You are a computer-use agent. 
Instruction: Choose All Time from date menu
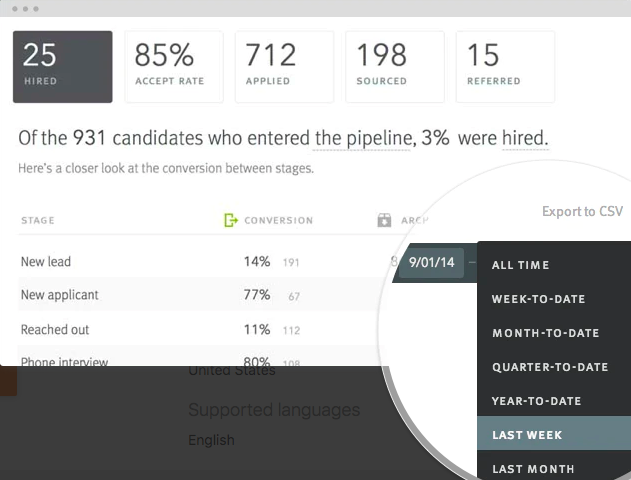tap(520, 265)
